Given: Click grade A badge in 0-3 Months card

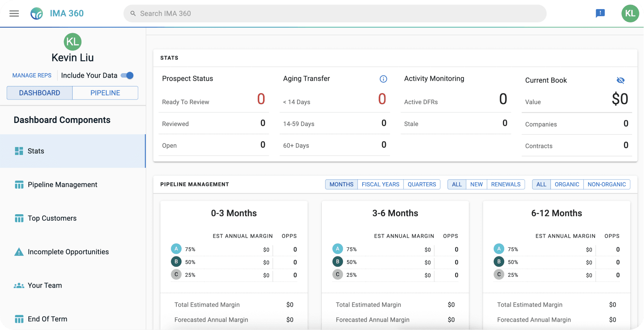Looking at the screenshot, I should (176, 249).
